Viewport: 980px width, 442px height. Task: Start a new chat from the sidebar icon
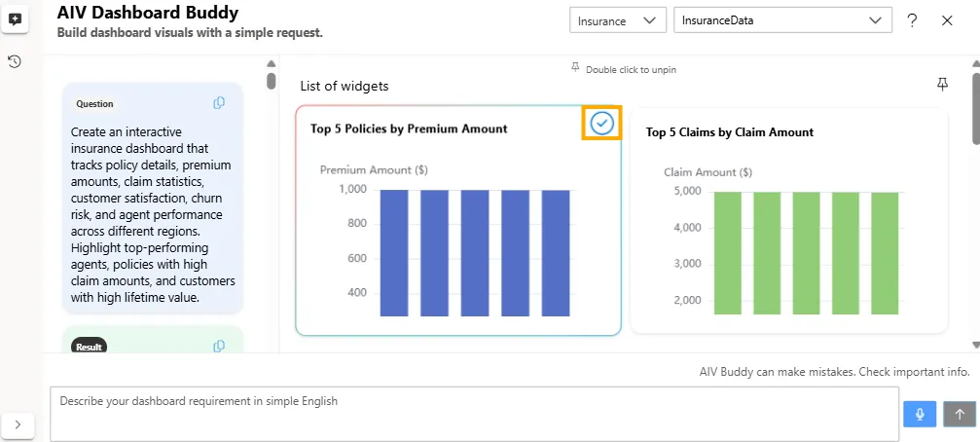tap(15, 19)
